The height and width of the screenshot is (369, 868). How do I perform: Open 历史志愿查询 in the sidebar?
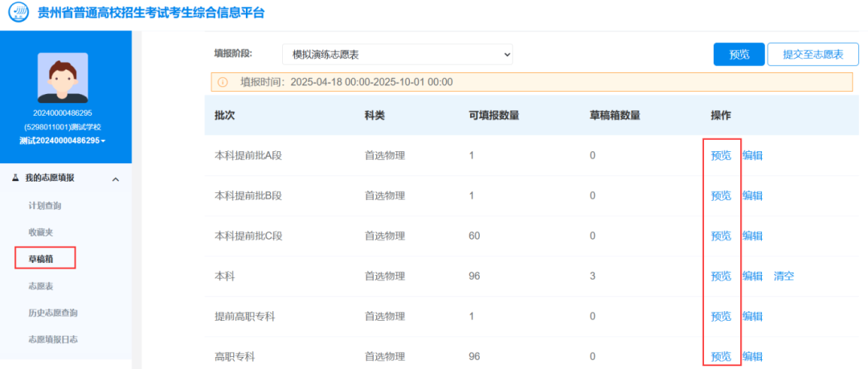tap(53, 313)
